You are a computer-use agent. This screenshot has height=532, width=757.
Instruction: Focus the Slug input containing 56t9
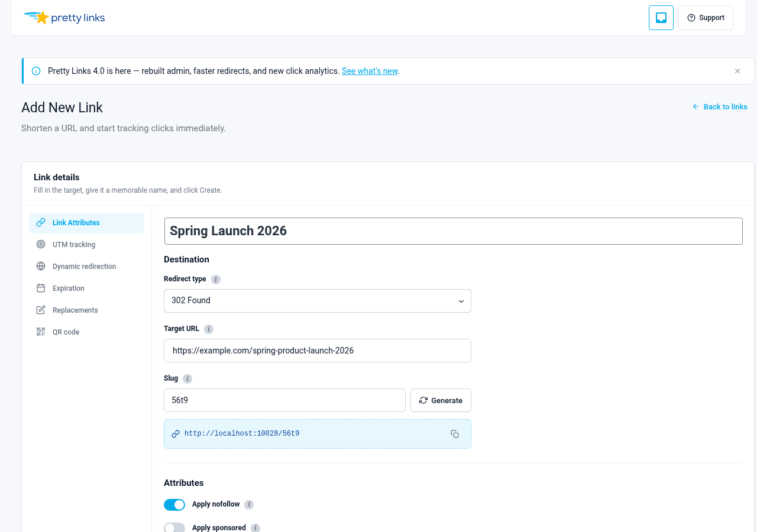(284, 400)
